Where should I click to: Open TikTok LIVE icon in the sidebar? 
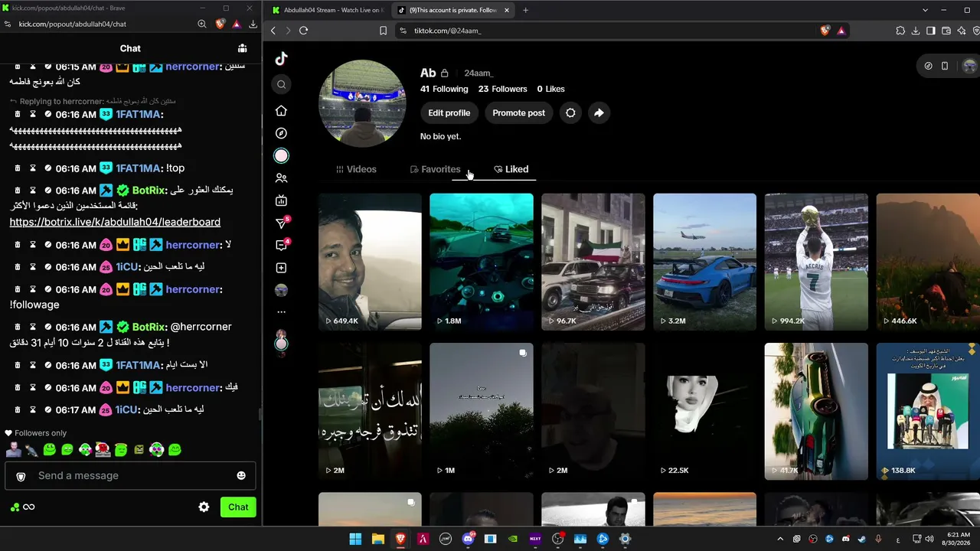coord(281,201)
